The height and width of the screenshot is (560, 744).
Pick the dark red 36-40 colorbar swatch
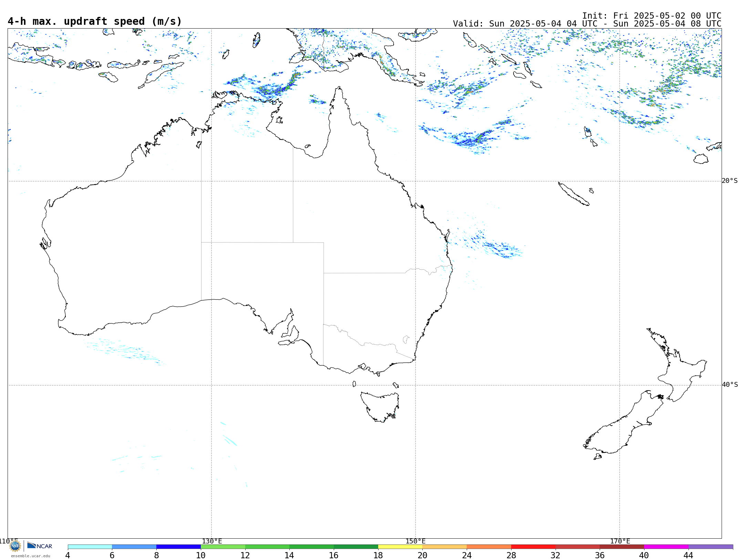(622, 547)
